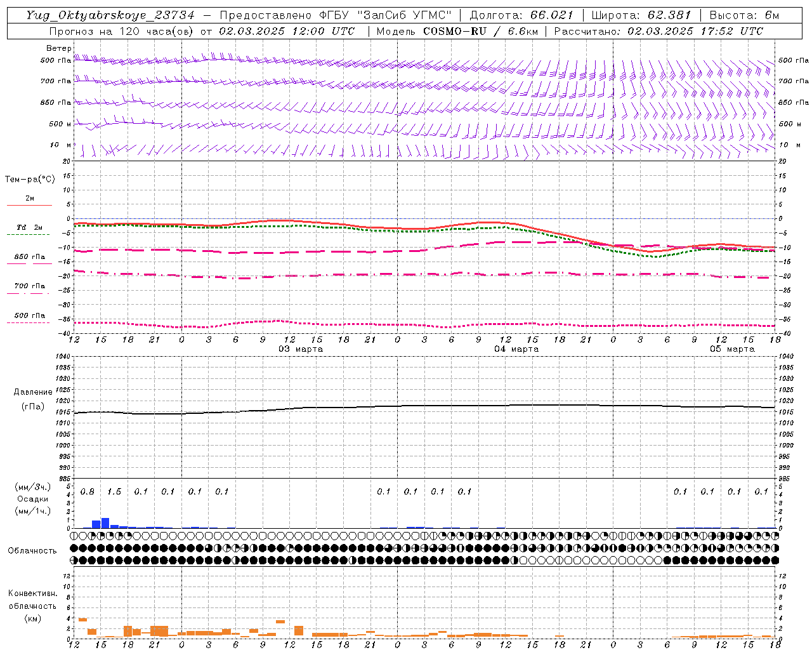Click the model label COSMO-RU / 6.6км
The image size is (812, 650).
coord(480,31)
